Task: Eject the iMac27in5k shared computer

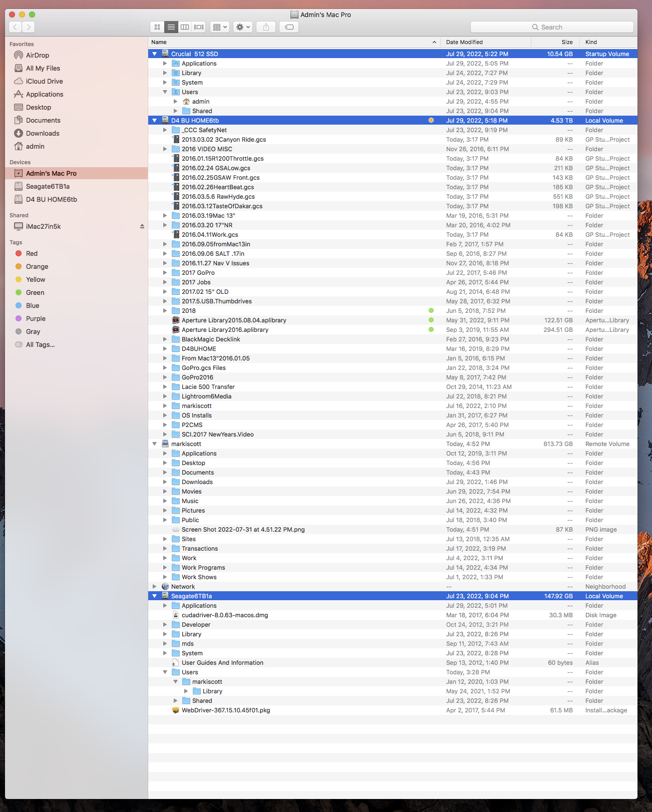Action: 142,226
